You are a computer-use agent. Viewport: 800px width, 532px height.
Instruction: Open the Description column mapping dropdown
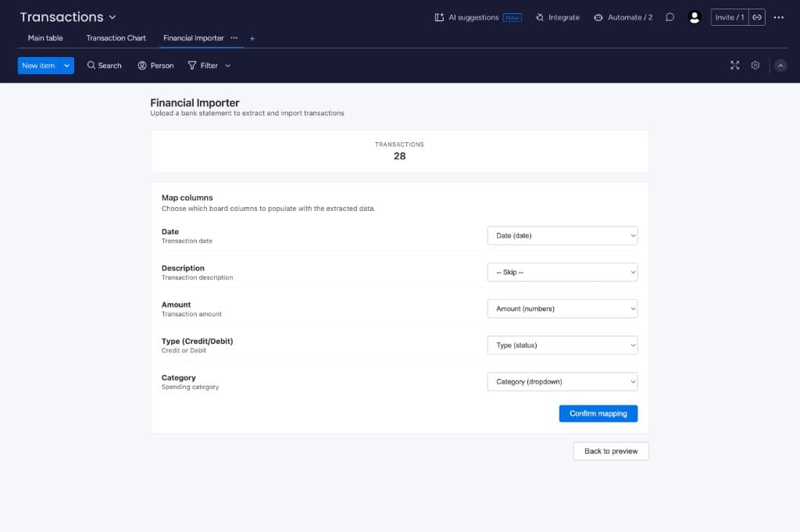point(562,273)
